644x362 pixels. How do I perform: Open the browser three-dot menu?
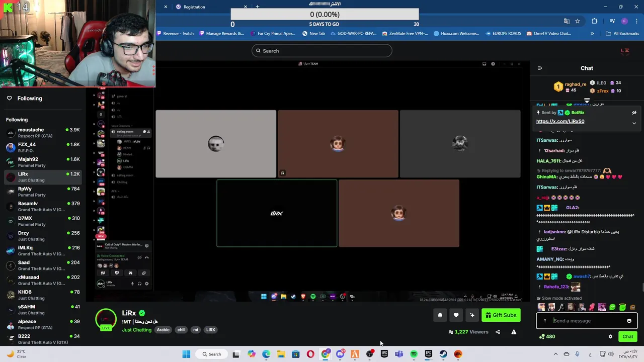pos(636,21)
